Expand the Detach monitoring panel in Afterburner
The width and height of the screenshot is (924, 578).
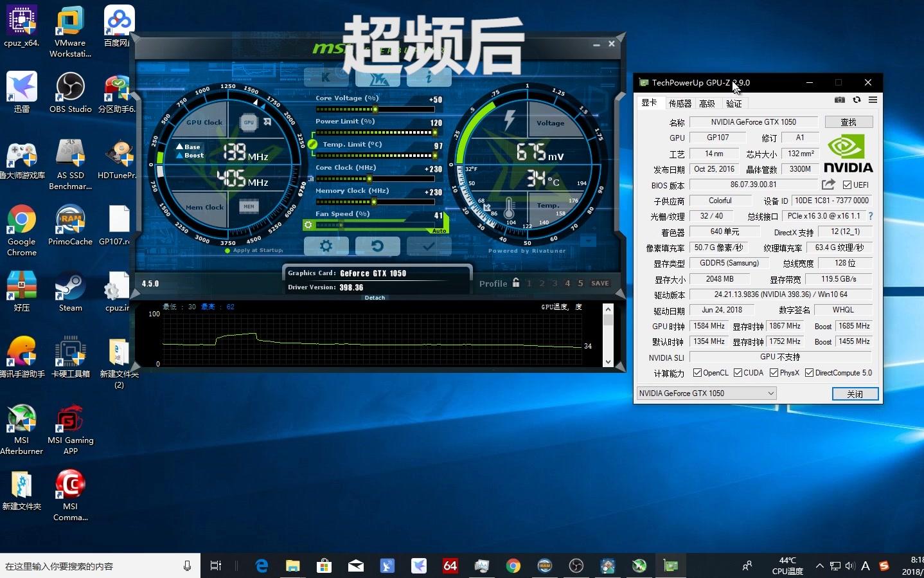(375, 297)
